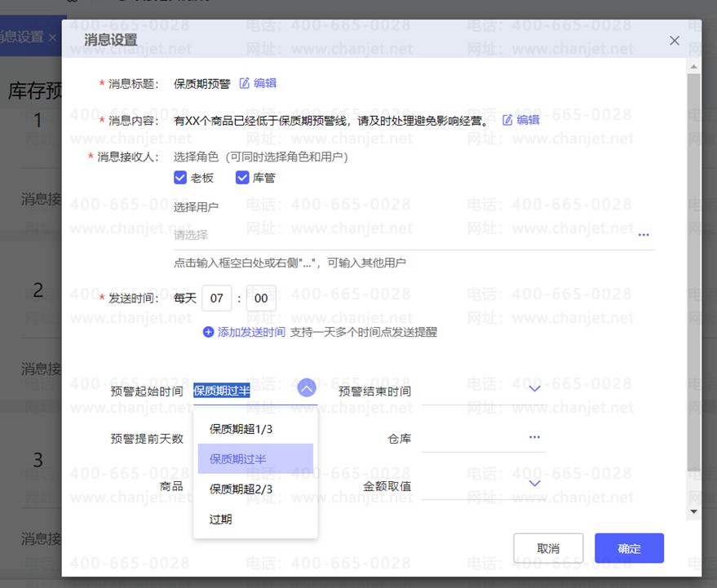Click ellipsis icon in 仓库 field

coord(534,438)
